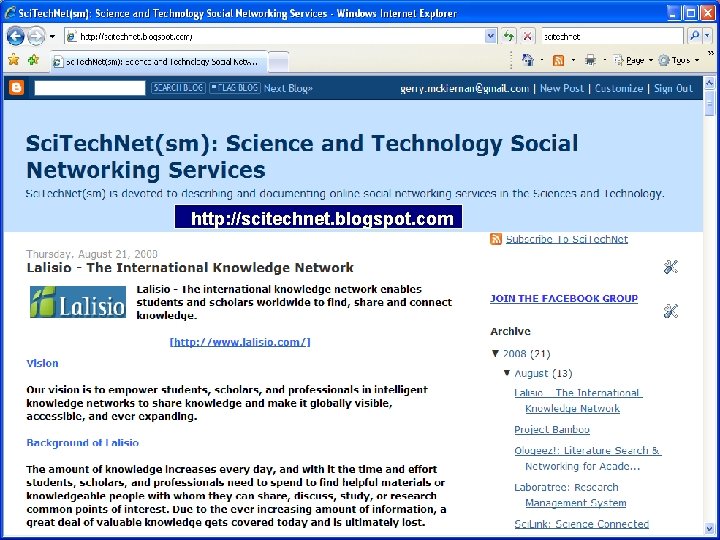The image size is (720, 540).
Task: Open the Tools menu
Action: [679, 60]
